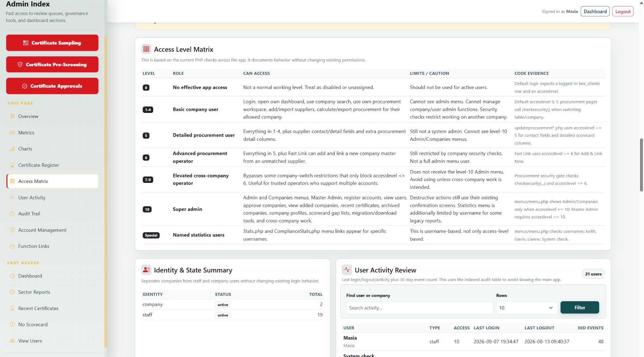Click the Identity & State Summary person icon

click(x=146, y=270)
